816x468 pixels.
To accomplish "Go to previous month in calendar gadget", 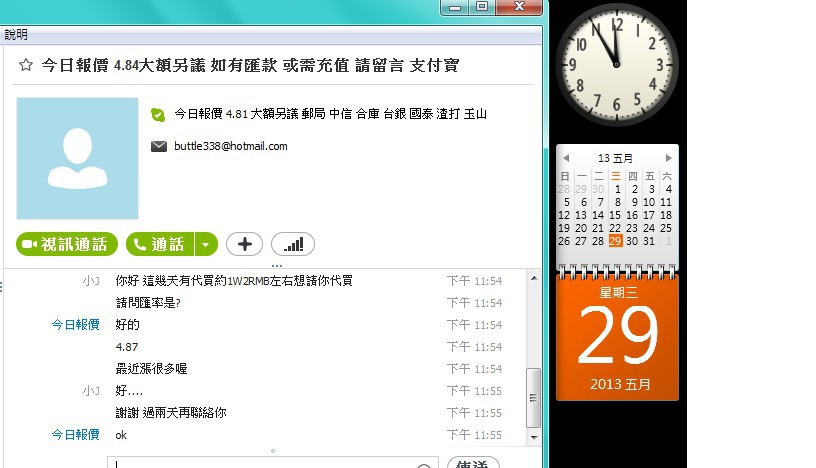I will (566, 158).
